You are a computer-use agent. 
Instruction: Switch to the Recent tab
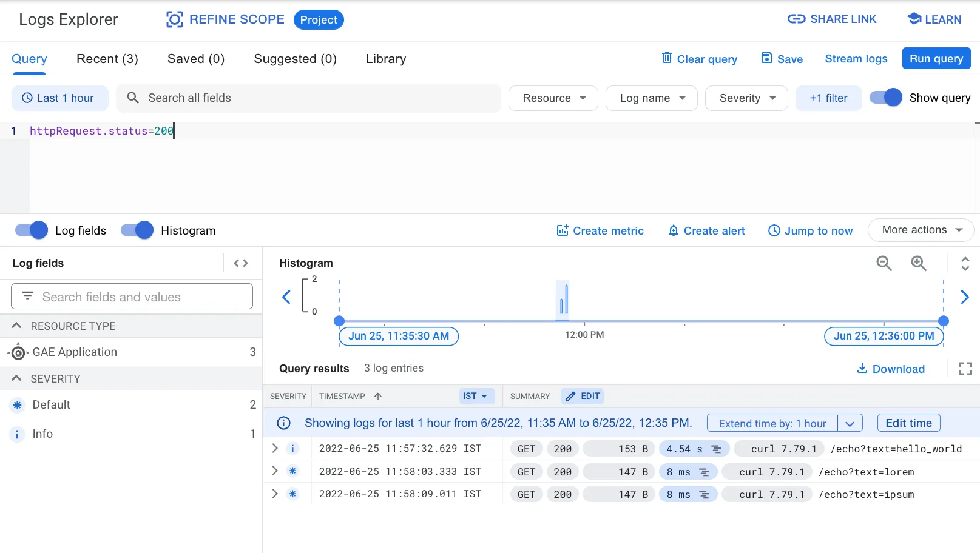coord(107,59)
